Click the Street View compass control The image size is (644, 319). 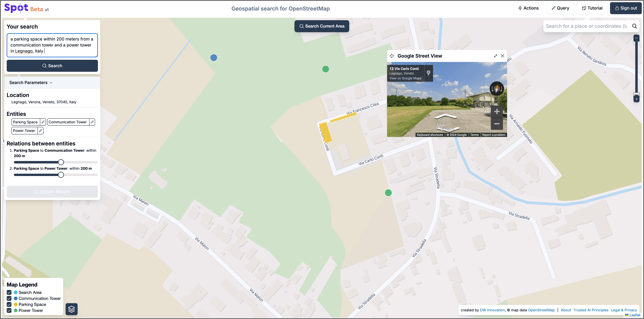click(497, 89)
